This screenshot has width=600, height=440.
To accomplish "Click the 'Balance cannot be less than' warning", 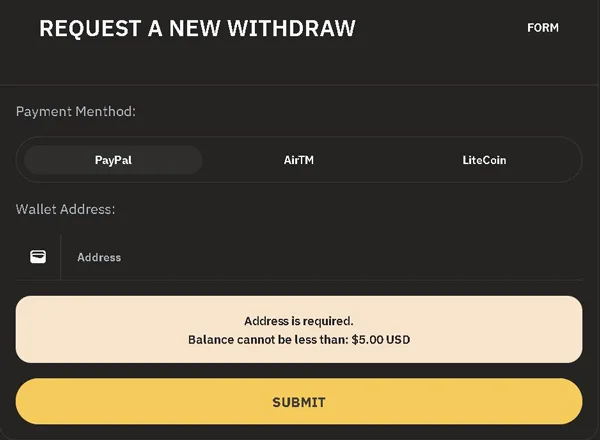I will [x=269, y=340].
